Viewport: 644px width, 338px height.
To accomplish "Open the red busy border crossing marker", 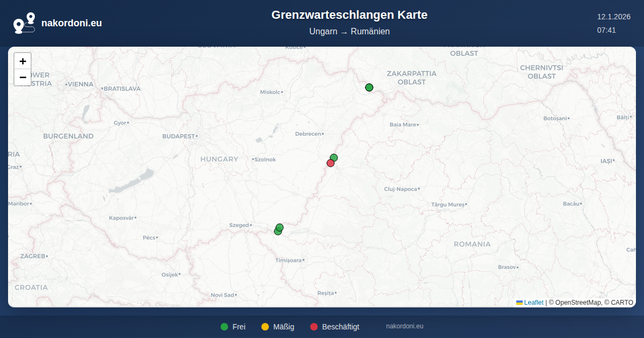I will pyautogui.click(x=331, y=163).
